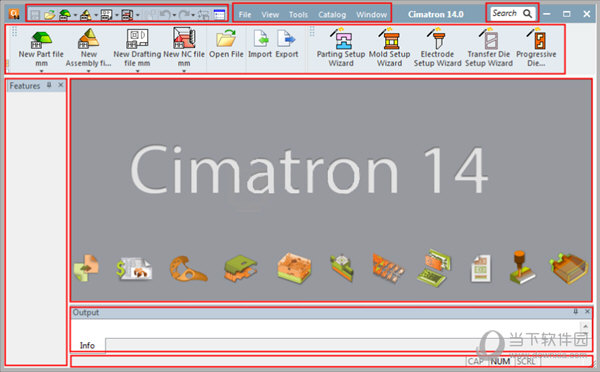Expand dropdown arrow under New Drafting file mm
Image resolution: width=600 pixels, height=372 pixels.
[x=137, y=71]
